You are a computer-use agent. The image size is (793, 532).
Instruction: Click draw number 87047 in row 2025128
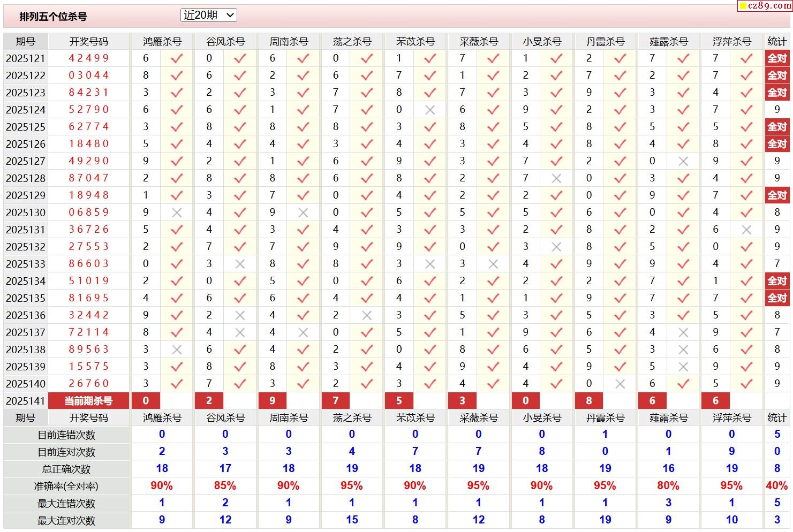pos(88,178)
